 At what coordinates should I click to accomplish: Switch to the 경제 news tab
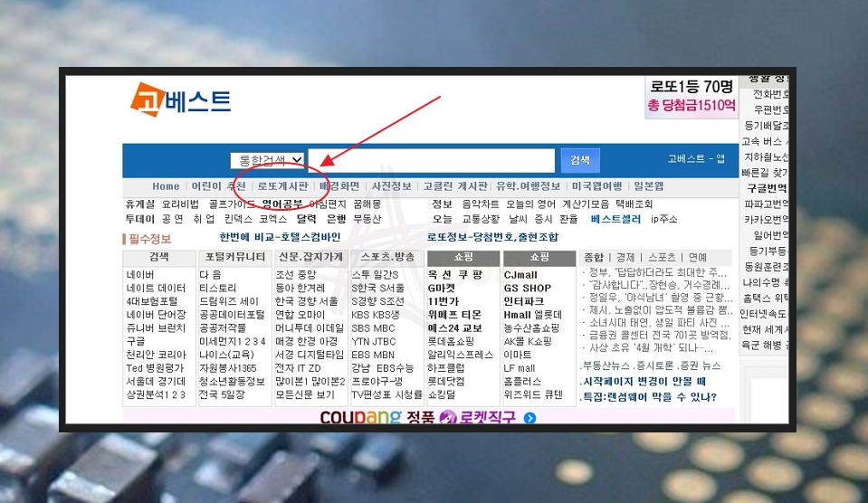pyautogui.click(x=625, y=257)
